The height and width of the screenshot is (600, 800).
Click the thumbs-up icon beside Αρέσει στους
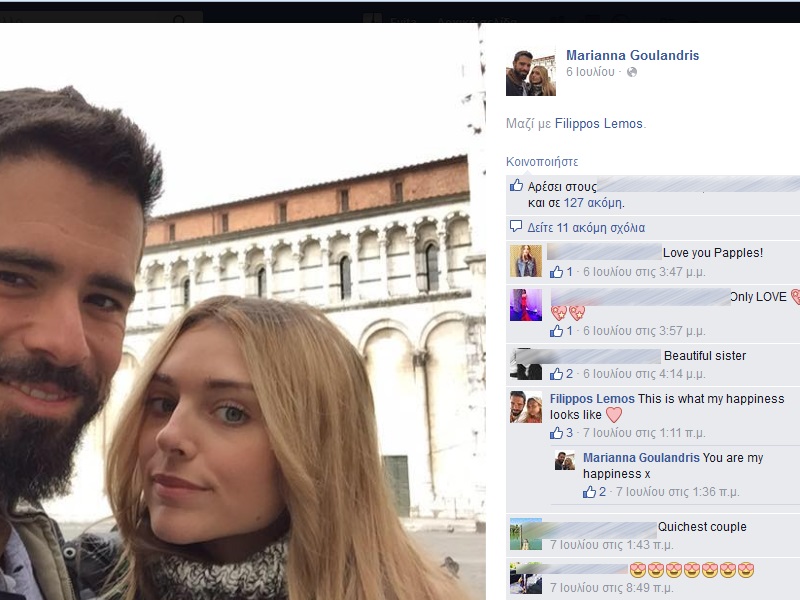click(x=516, y=185)
